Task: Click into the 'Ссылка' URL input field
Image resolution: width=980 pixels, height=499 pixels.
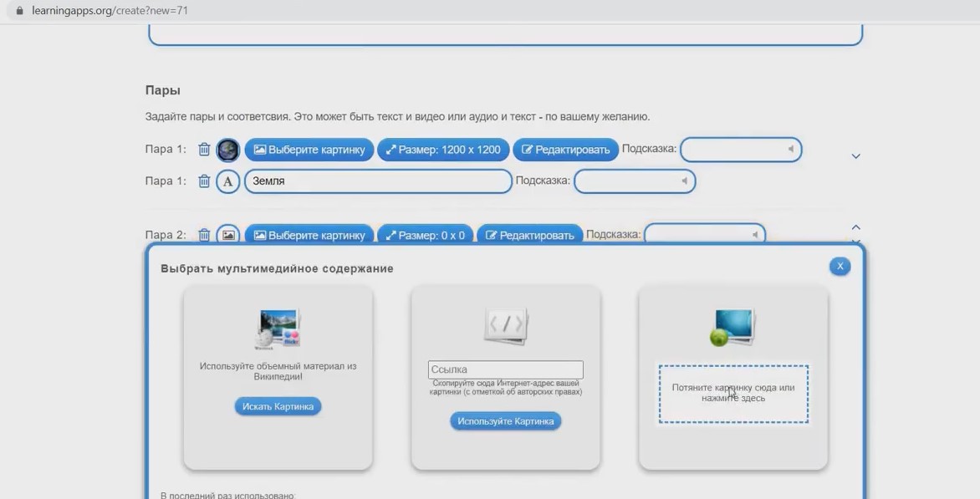Action: [x=505, y=369]
